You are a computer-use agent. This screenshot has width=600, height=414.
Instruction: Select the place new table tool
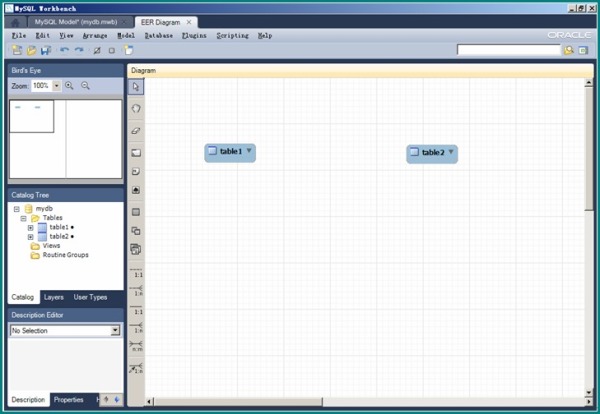(136, 212)
